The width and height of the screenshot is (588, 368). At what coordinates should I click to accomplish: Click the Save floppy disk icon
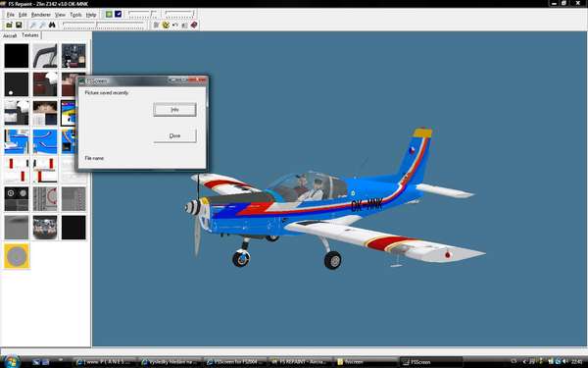(19, 25)
